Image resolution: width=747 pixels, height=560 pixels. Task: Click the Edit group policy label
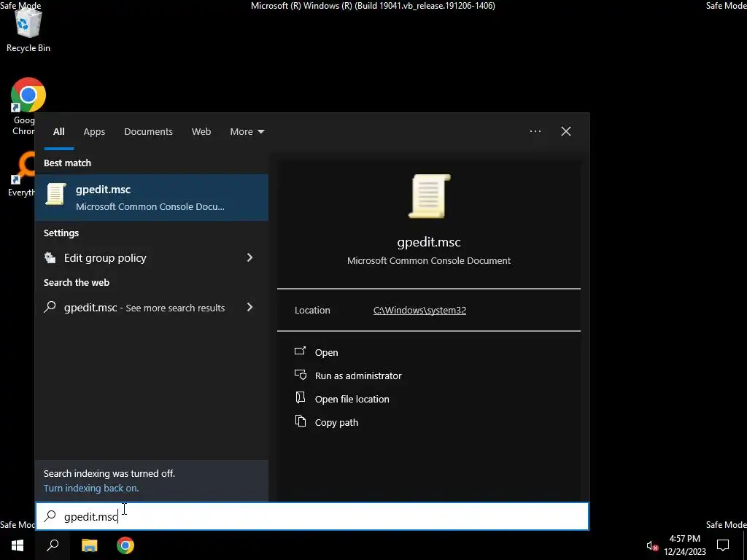click(105, 257)
